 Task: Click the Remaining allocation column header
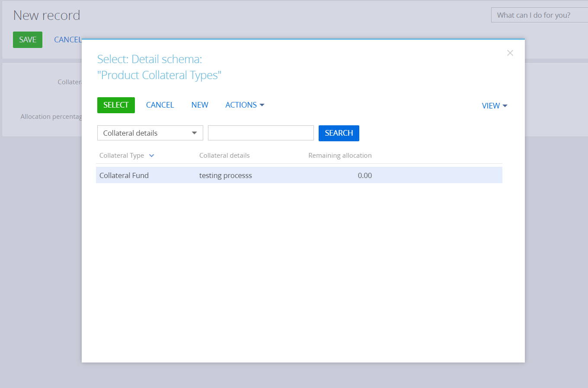tap(340, 156)
